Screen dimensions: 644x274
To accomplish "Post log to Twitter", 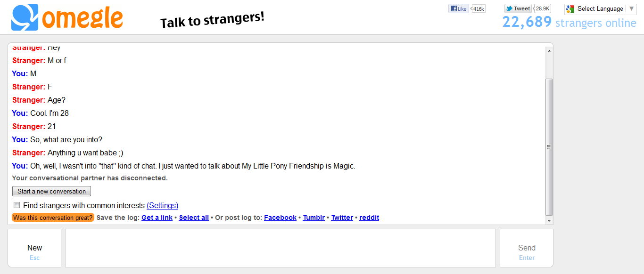I will click(x=342, y=218).
